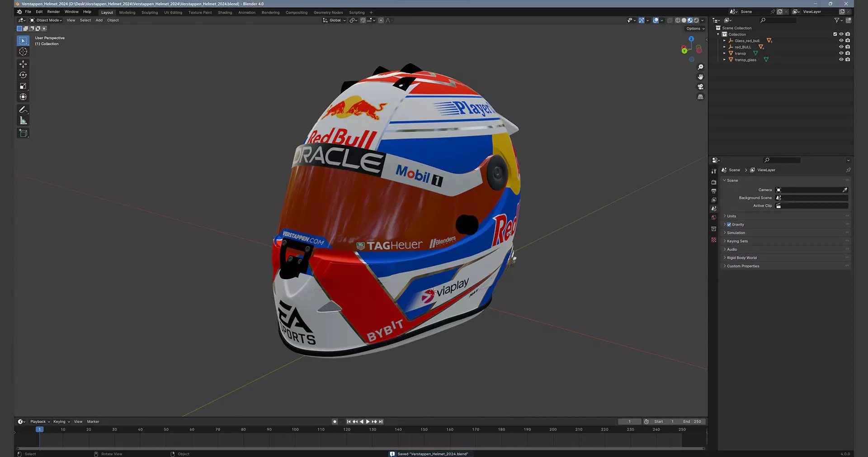The image size is (868, 457).
Task: Open the Render menu
Action: pos(53,12)
